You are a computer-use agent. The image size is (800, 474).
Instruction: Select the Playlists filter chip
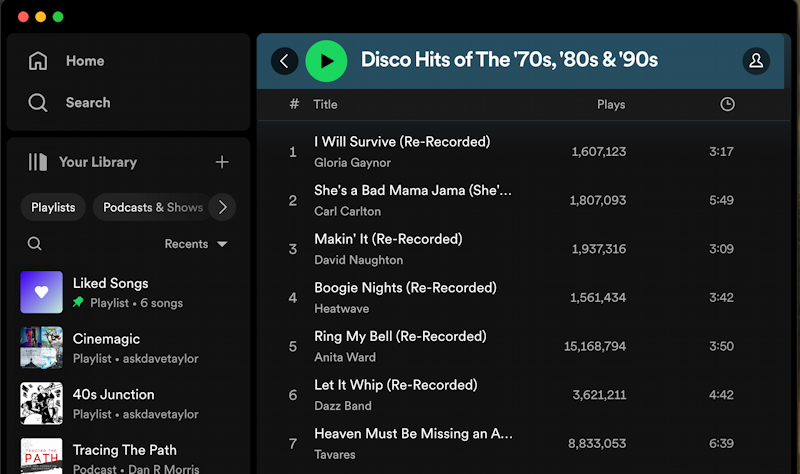(53, 207)
